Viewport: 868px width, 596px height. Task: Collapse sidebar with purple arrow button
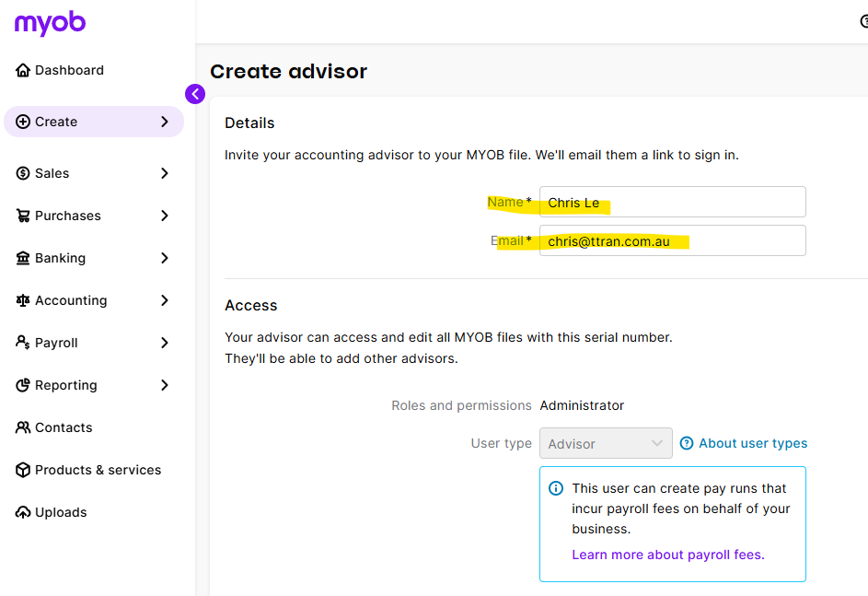[x=195, y=94]
